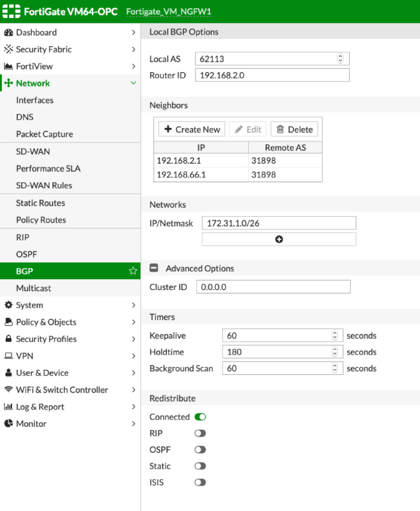Favorite the BGP page with star icon

point(133,271)
